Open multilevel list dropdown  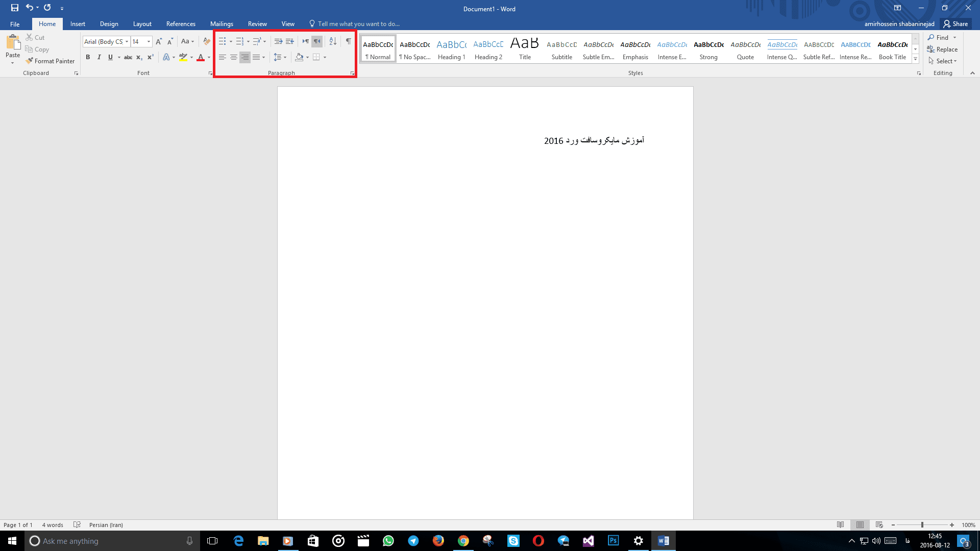click(x=264, y=42)
